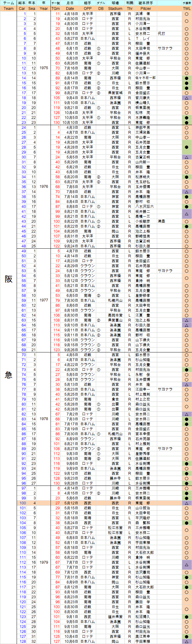
Task: Click the '満塁' note cell
Action: [161, 221]
